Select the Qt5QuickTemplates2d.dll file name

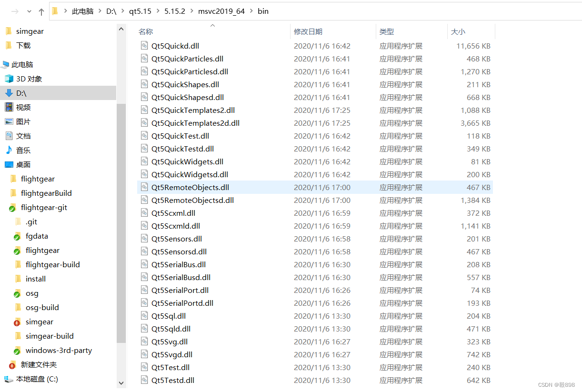coord(195,123)
